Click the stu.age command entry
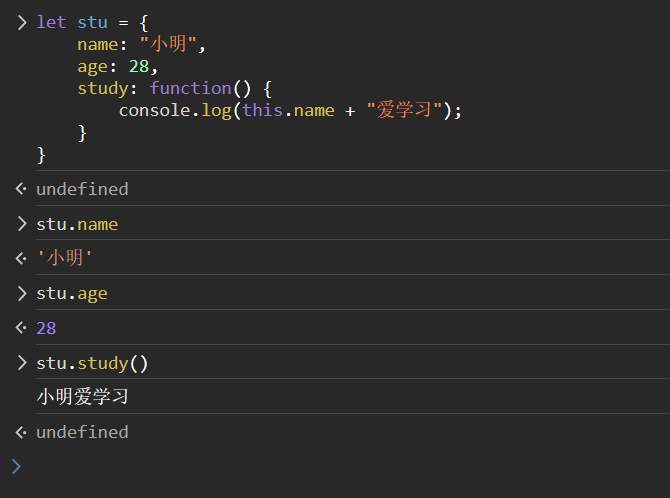 pyautogui.click(x=72, y=293)
